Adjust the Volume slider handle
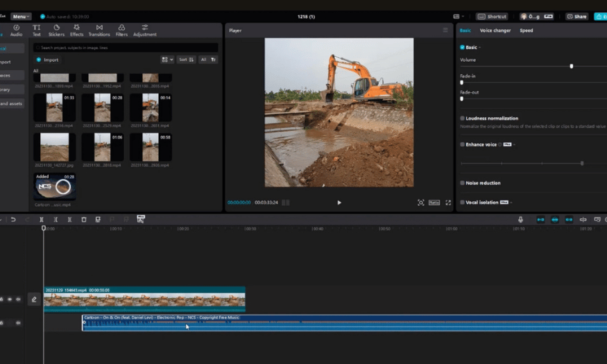The image size is (607, 364). click(572, 66)
